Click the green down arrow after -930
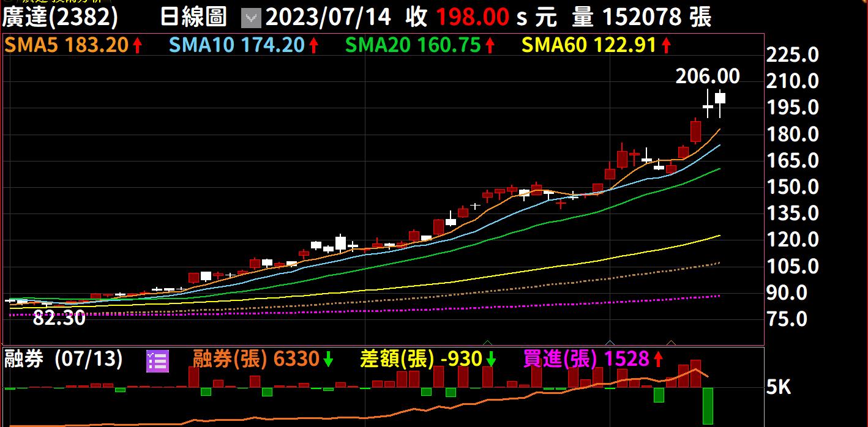The image size is (868, 427). (491, 360)
